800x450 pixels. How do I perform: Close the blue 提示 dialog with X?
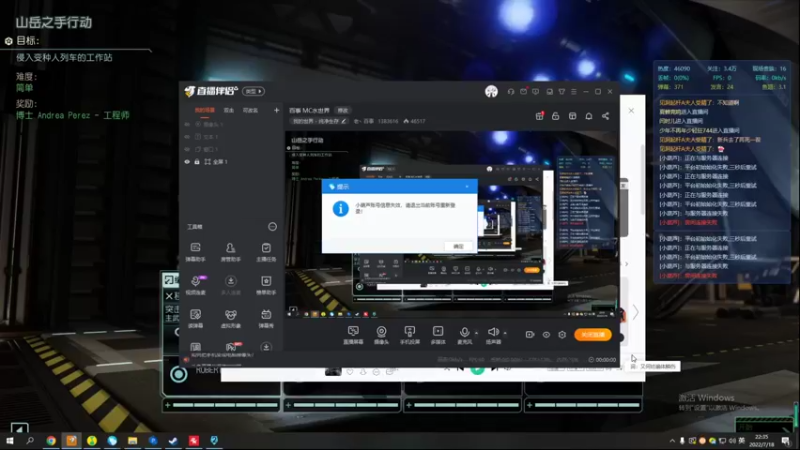[x=467, y=187]
